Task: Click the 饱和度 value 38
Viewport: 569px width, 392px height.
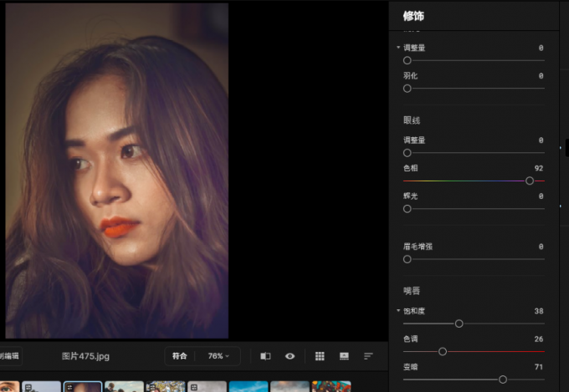Action: [x=539, y=311]
